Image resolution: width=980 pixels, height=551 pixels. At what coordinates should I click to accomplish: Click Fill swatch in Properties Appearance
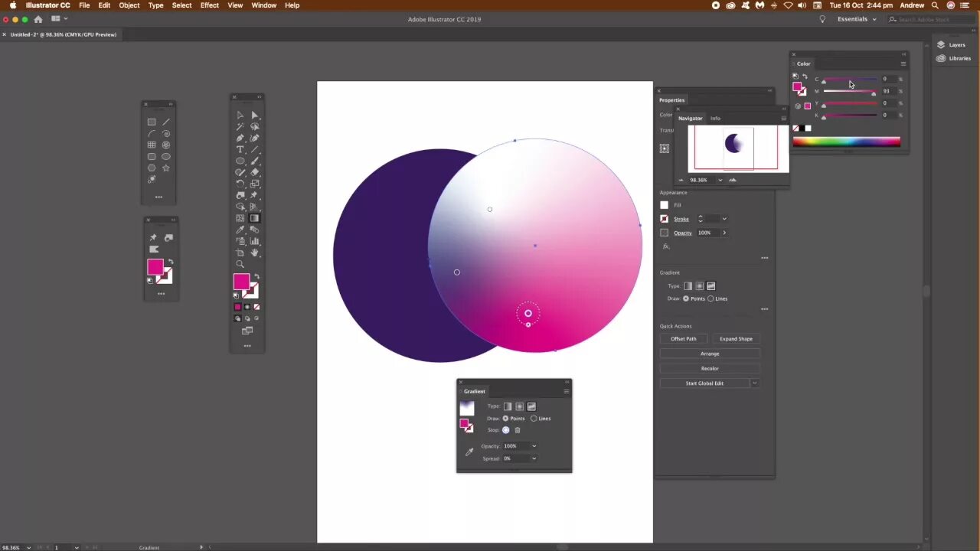664,205
